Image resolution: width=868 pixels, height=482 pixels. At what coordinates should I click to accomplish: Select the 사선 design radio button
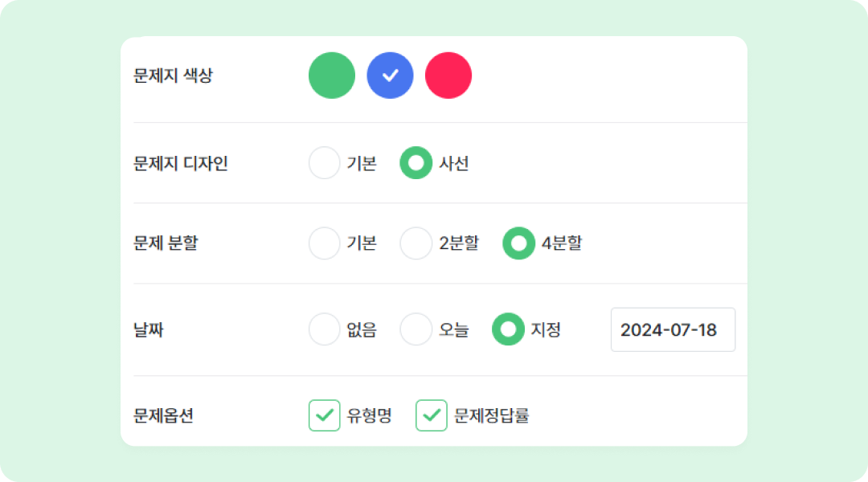(416, 163)
